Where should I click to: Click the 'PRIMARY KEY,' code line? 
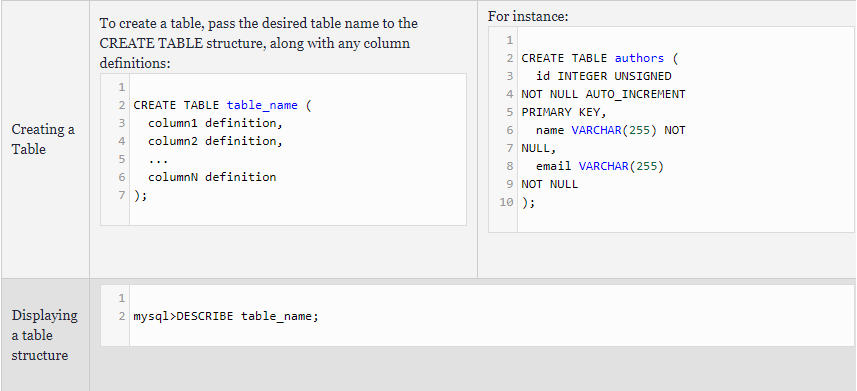tap(564, 112)
